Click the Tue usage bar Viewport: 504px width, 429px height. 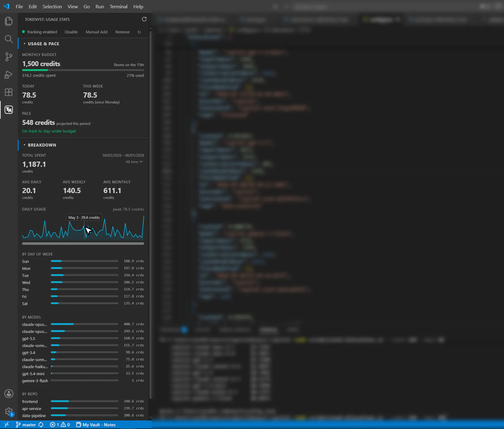[x=84, y=275]
